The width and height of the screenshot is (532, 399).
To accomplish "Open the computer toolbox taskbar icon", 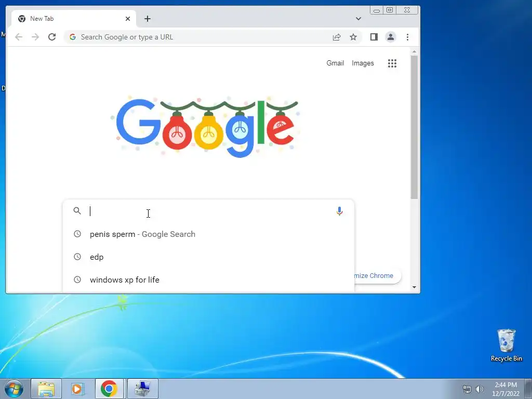I will pos(142,389).
